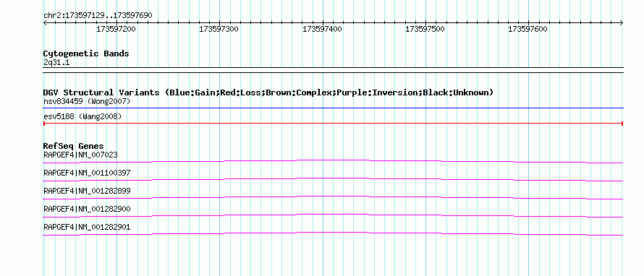Select the RefSeq Genes track title

coord(73,146)
